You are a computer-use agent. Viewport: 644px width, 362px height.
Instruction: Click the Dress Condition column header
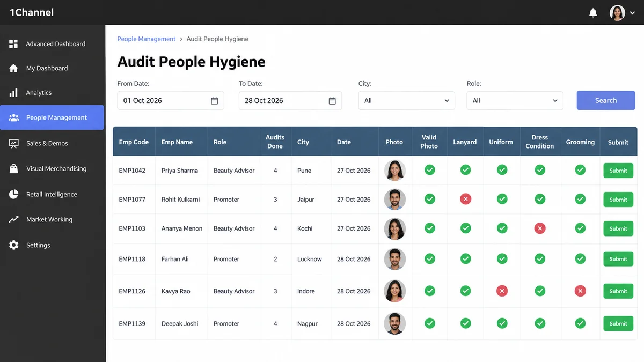pyautogui.click(x=540, y=142)
